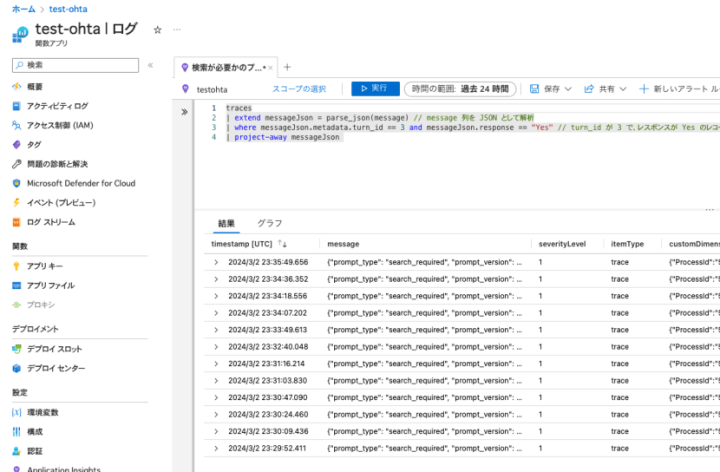This screenshot has height=472, width=720.
Task: Expand row 2024/3/2 23:31:16.214
Action: [x=216, y=364]
